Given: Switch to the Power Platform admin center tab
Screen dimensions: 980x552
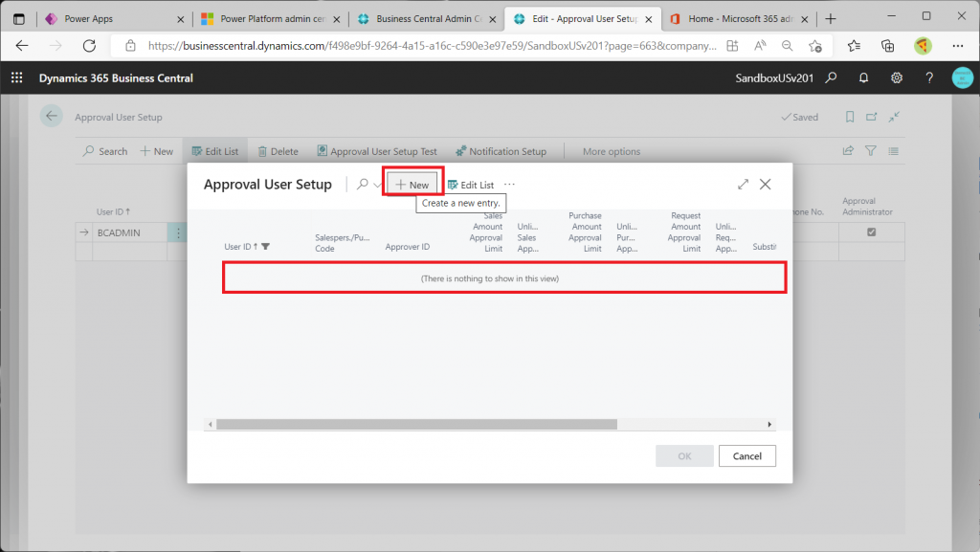Looking at the screenshot, I should [269, 19].
